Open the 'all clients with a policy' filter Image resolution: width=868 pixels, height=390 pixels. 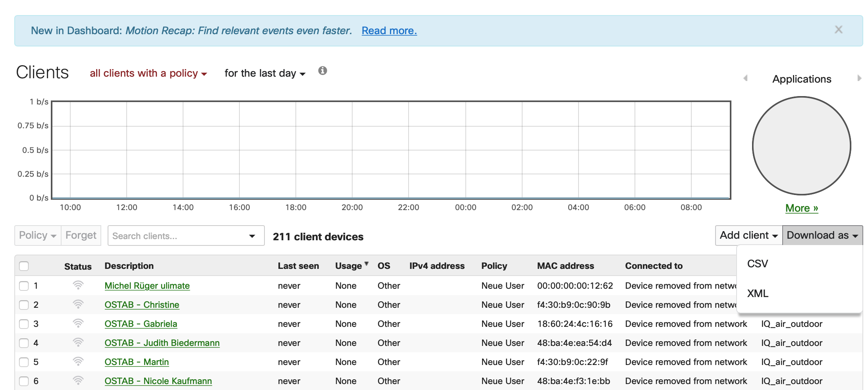pyautogui.click(x=148, y=73)
